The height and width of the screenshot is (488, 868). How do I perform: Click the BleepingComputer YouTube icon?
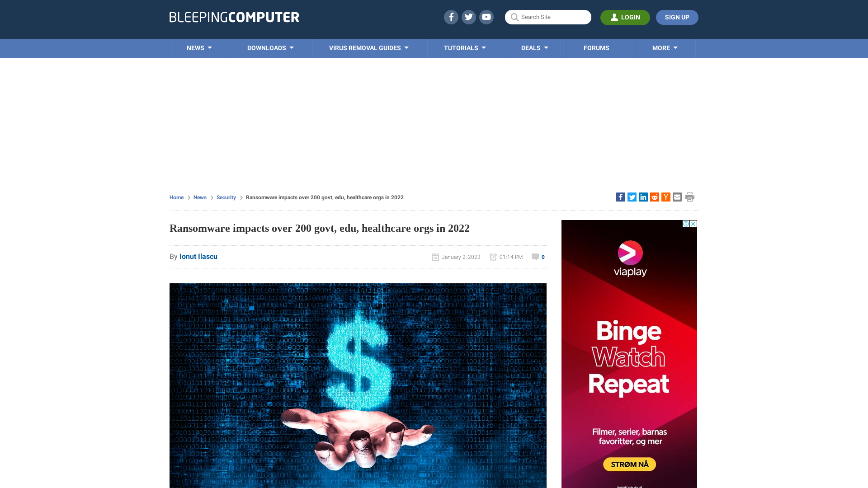[x=486, y=17]
